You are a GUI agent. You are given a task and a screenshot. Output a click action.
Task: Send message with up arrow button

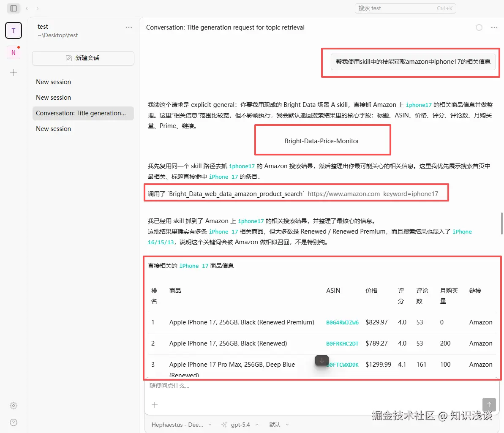coord(489,404)
